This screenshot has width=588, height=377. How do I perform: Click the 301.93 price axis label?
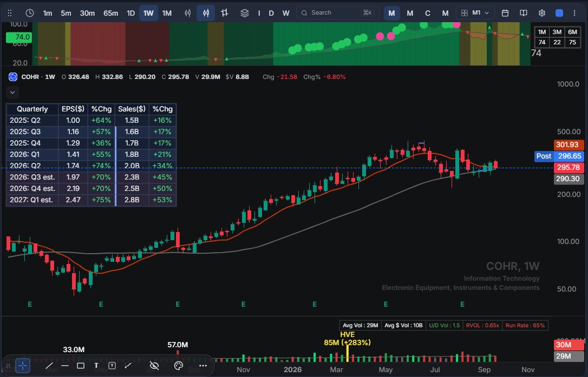569,144
